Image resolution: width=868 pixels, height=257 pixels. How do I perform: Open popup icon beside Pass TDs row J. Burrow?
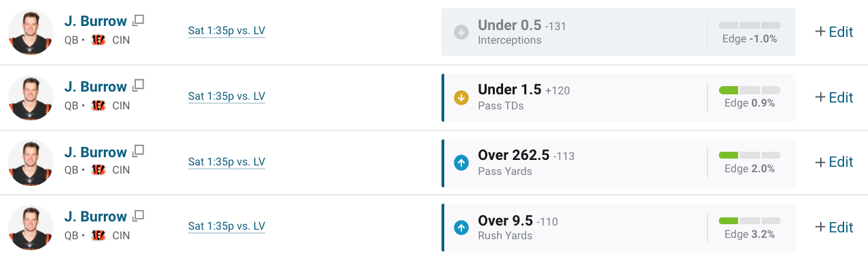tap(138, 85)
